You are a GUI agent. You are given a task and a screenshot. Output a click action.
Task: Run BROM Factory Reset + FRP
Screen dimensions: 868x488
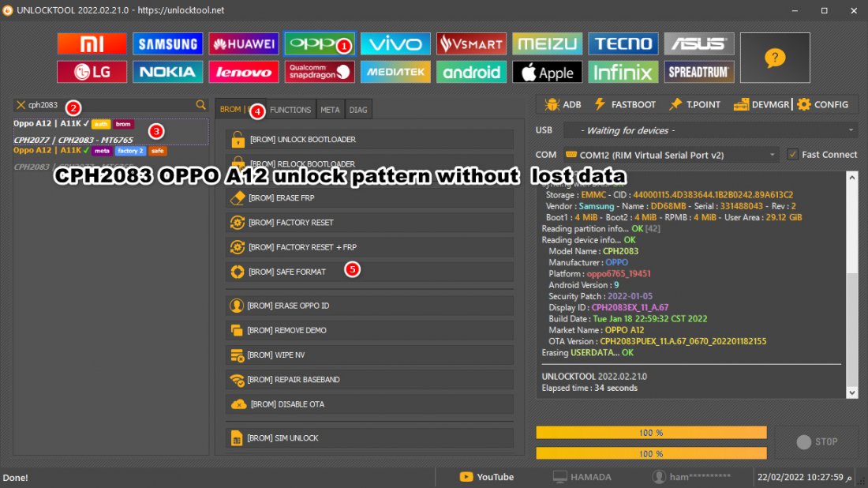click(x=369, y=247)
